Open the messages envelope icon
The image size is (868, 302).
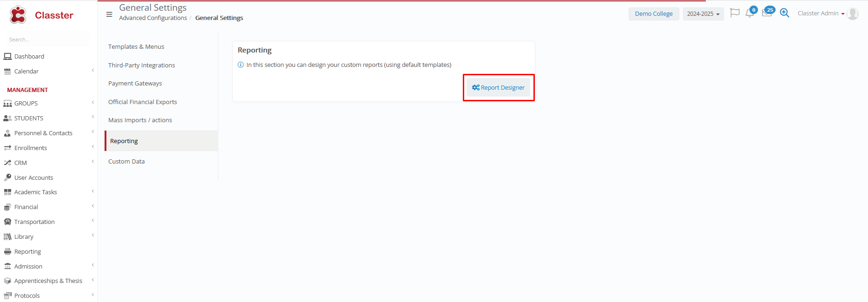(767, 13)
